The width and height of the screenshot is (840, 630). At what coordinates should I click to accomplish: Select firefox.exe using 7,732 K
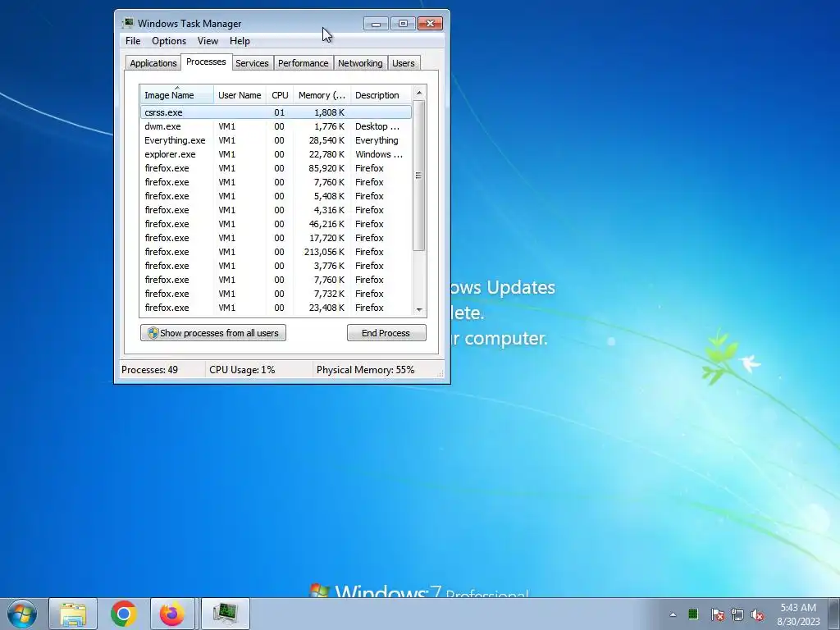coord(276,294)
